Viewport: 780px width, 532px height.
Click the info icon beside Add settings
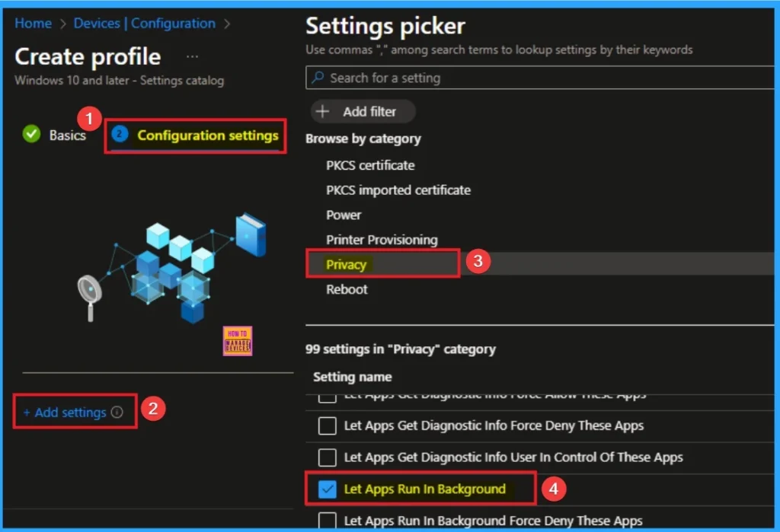point(117,413)
